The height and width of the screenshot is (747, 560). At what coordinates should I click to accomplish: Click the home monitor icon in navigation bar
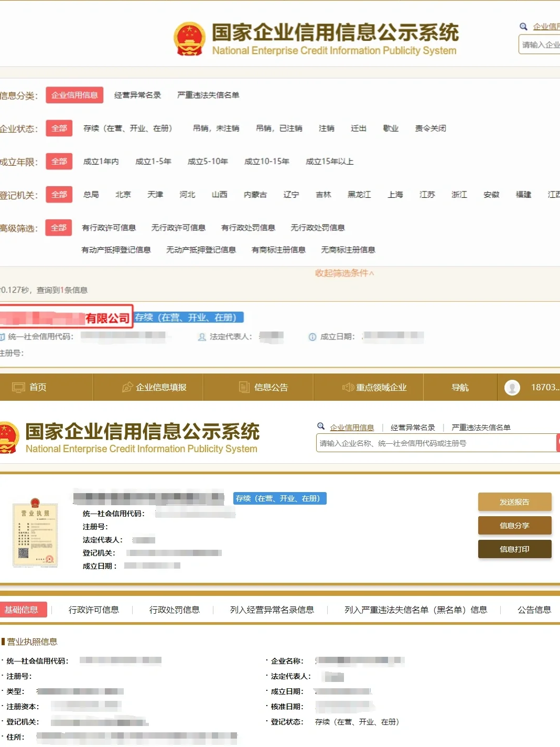point(19,387)
